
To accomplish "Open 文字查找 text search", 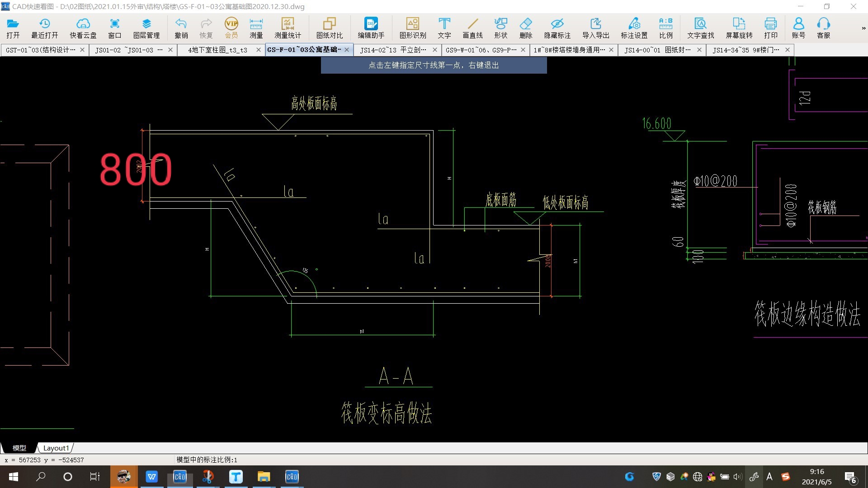I will click(700, 28).
